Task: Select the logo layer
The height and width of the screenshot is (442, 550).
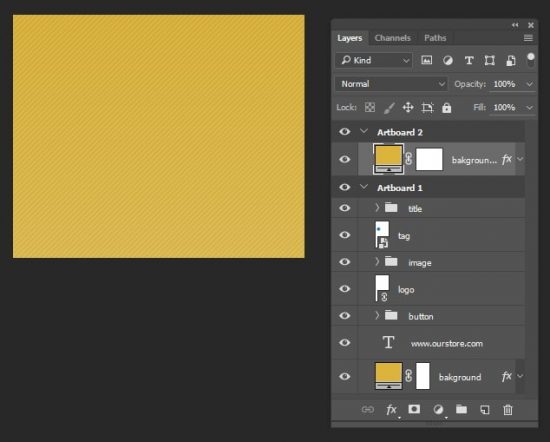Action: (x=429, y=289)
